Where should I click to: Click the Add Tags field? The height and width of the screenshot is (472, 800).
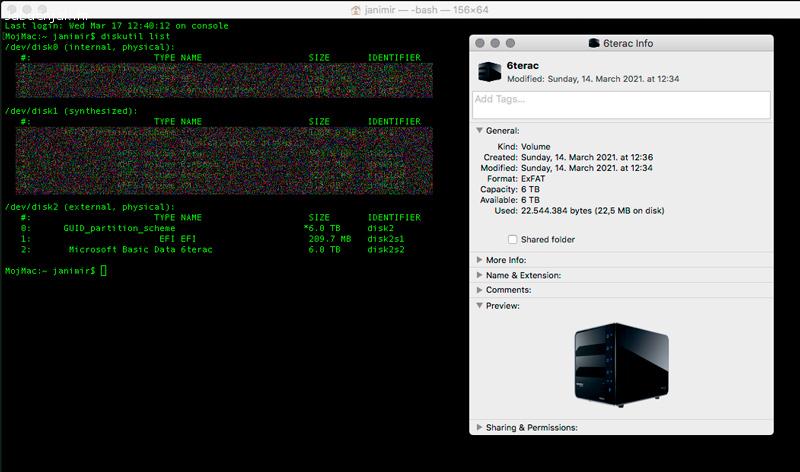pyautogui.click(x=620, y=105)
